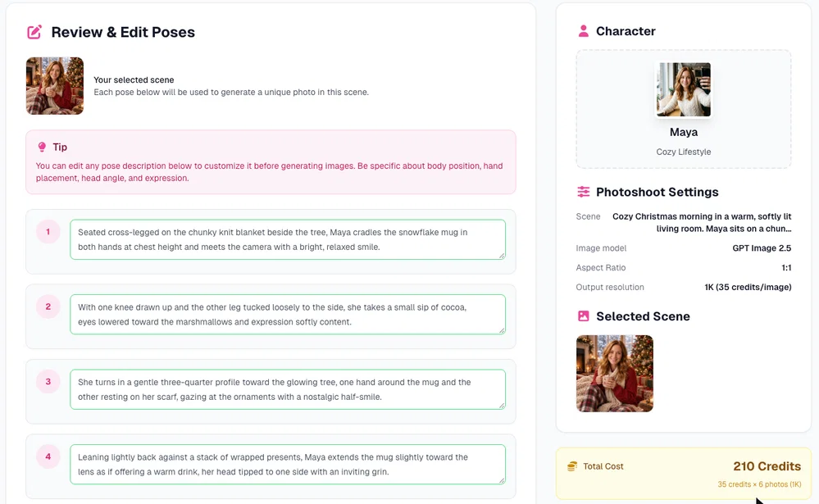This screenshot has height=504, width=819.
Task: Click the pose number 3 badge
Action: click(x=48, y=382)
